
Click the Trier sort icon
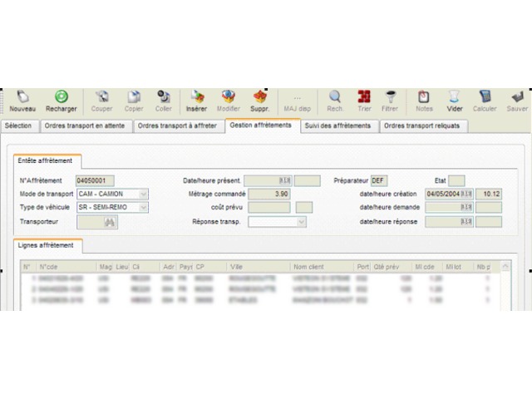(364, 97)
